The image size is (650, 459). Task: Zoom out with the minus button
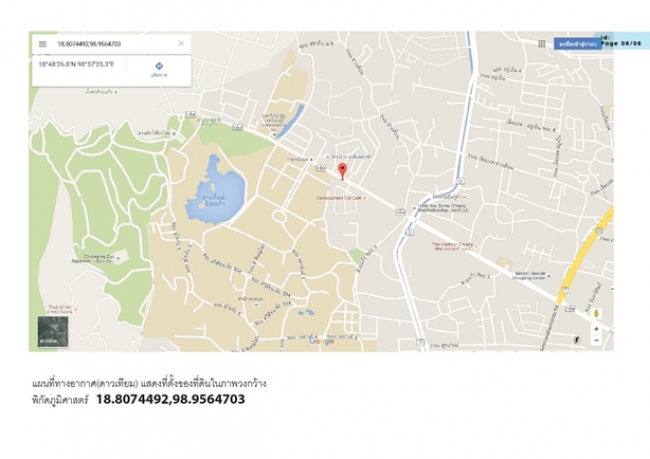click(596, 340)
